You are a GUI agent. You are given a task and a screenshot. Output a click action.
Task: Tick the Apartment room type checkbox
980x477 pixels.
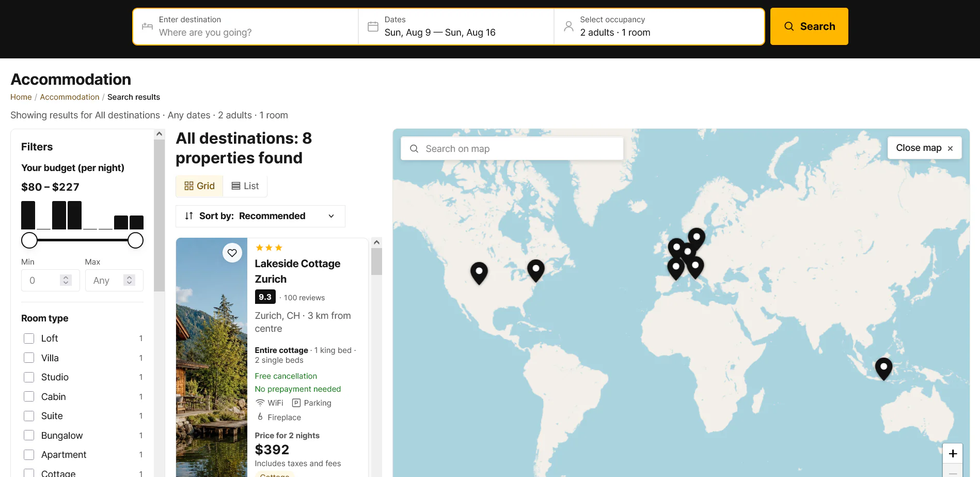29,455
